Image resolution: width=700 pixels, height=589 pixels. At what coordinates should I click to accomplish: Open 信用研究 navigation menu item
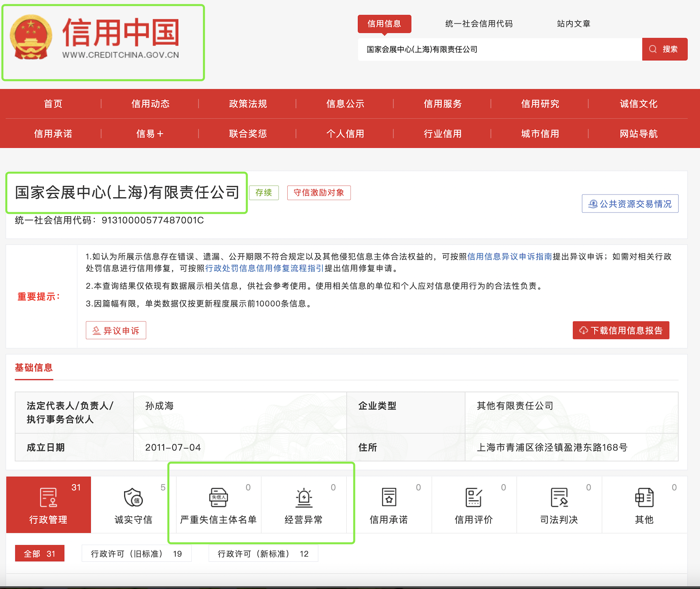(540, 104)
